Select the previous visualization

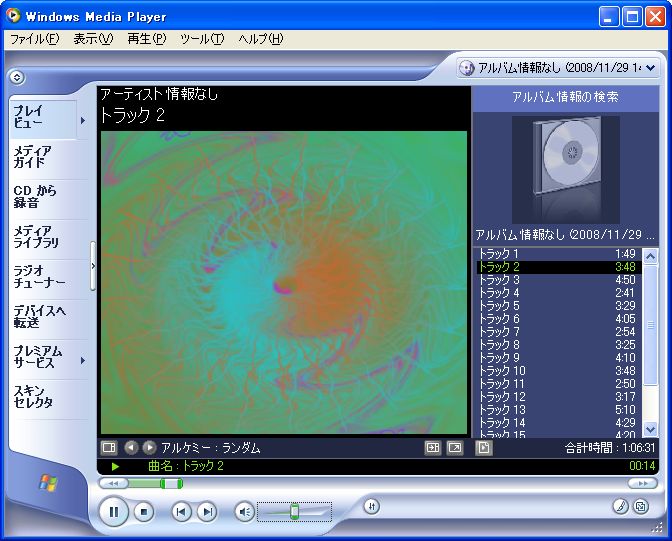pyautogui.click(x=131, y=448)
